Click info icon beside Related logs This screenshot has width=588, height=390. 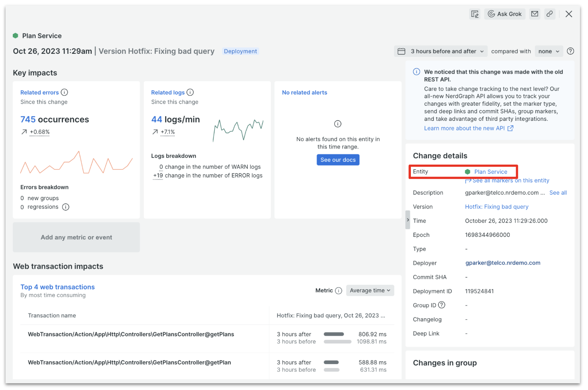[x=190, y=93]
